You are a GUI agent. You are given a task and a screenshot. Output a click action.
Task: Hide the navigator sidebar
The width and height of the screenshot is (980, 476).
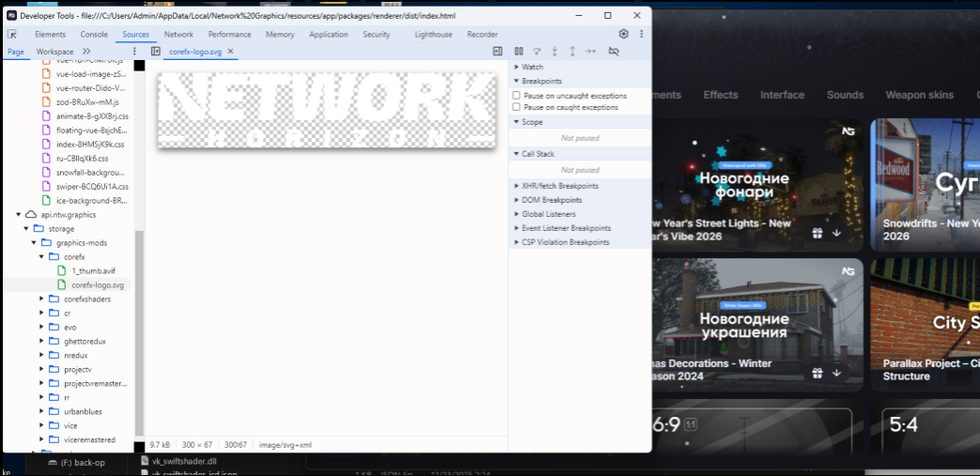click(156, 52)
